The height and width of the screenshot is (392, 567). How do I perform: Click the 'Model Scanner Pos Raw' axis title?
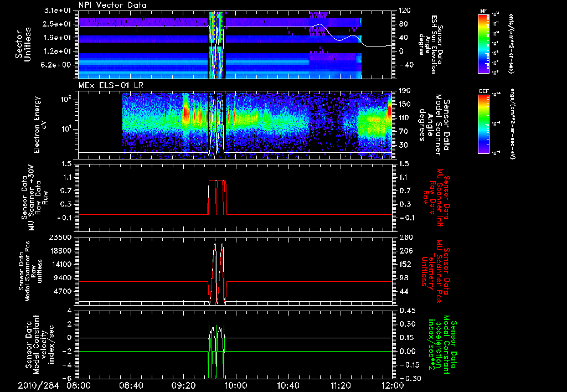click(x=30, y=271)
